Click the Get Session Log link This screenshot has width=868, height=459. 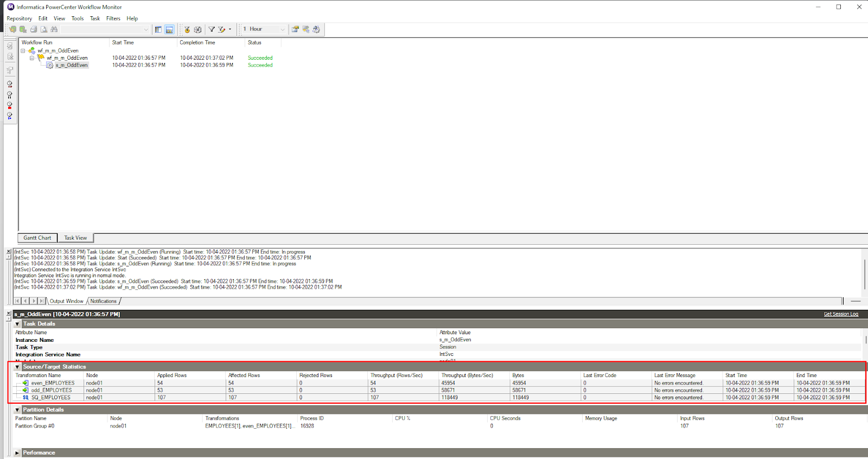(x=841, y=314)
